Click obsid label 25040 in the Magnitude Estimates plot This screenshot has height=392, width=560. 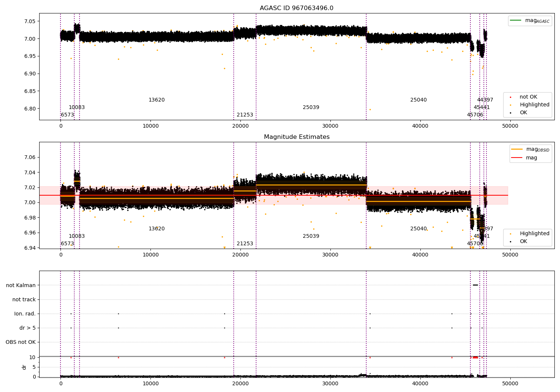click(x=419, y=229)
